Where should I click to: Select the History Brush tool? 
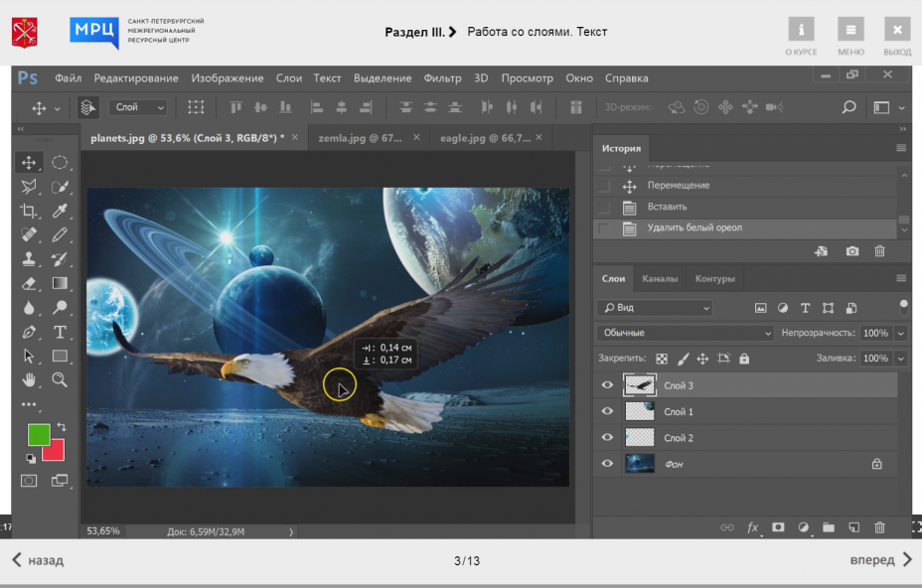pos(60,258)
